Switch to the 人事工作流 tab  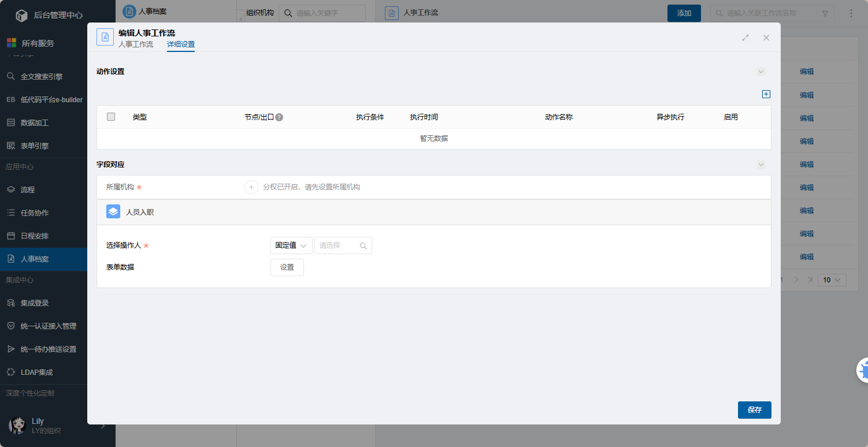tap(136, 44)
